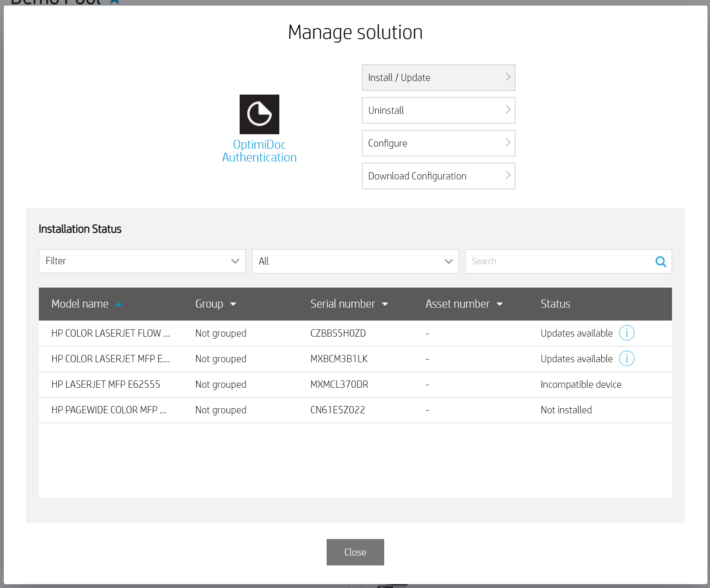Image resolution: width=710 pixels, height=588 pixels.
Task: Open the Configure option
Action: coord(438,143)
